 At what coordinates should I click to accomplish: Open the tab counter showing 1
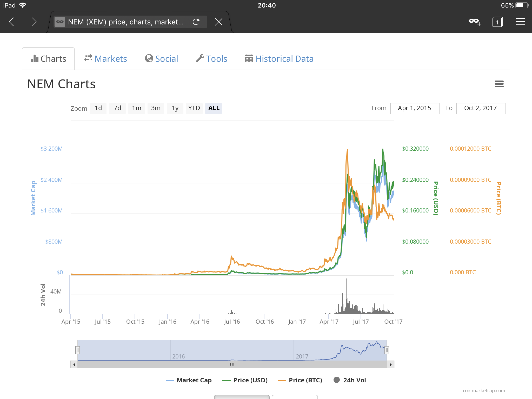click(497, 22)
